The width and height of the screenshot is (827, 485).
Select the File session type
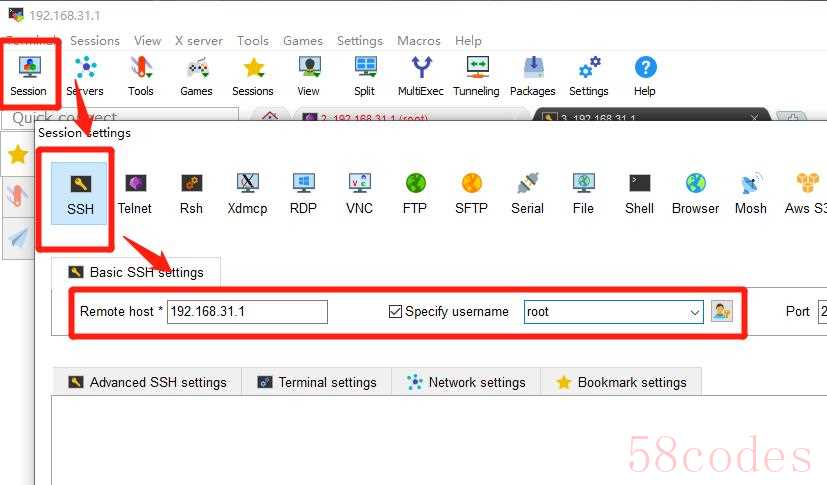point(583,193)
